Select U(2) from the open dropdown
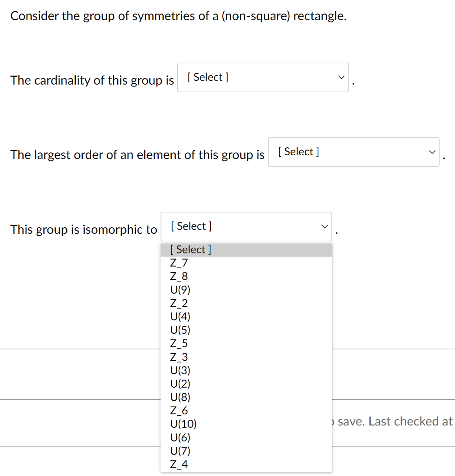This screenshot has width=455, height=476. [181, 383]
